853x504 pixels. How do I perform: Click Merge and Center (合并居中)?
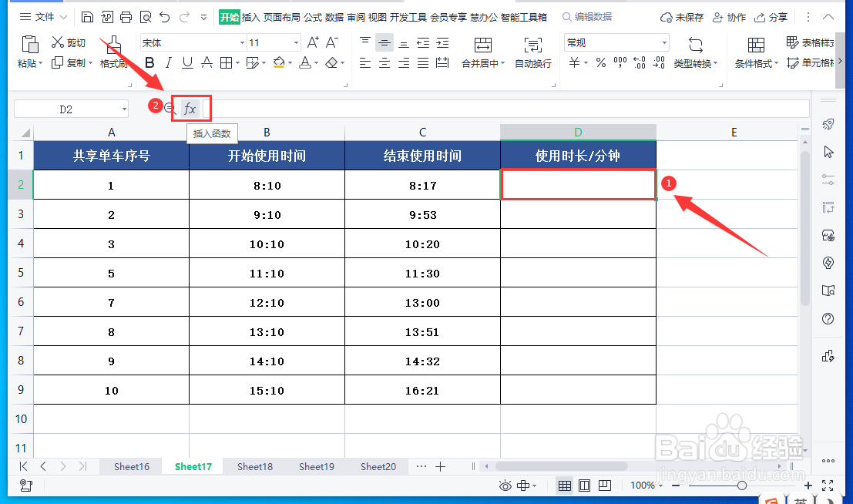(x=483, y=53)
